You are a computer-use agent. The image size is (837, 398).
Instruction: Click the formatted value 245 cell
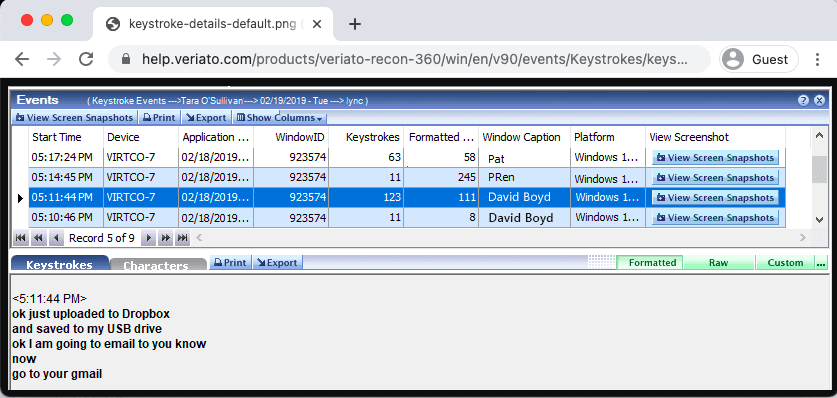(x=441, y=178)
